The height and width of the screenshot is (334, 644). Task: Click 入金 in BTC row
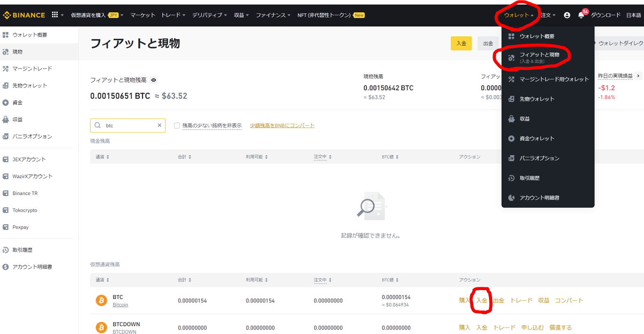click(482, 300)
